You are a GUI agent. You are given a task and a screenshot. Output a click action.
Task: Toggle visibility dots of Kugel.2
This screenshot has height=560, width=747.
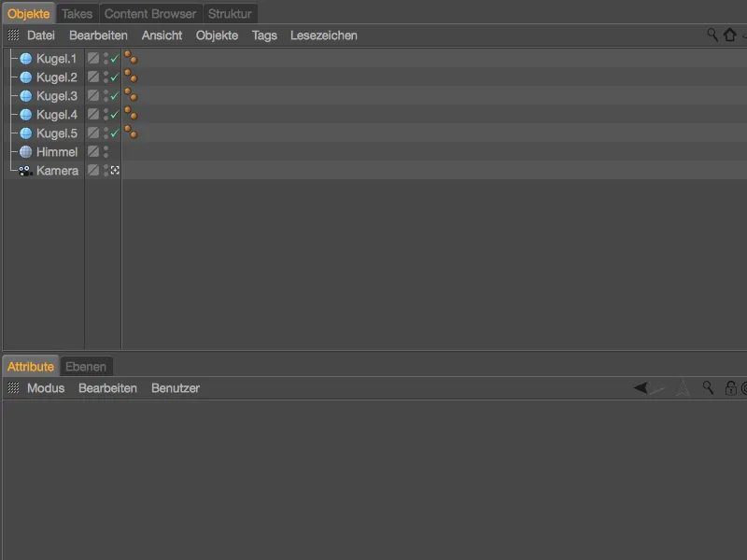(x=106, y=77)
